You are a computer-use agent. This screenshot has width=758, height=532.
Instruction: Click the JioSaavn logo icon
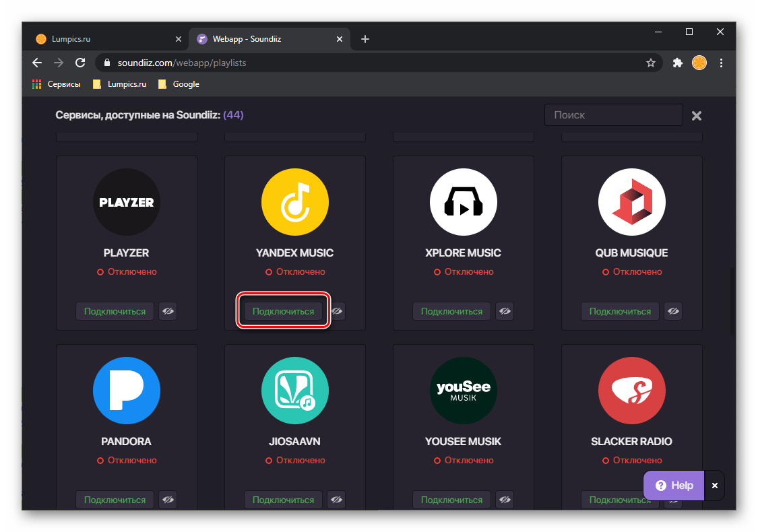294,391
